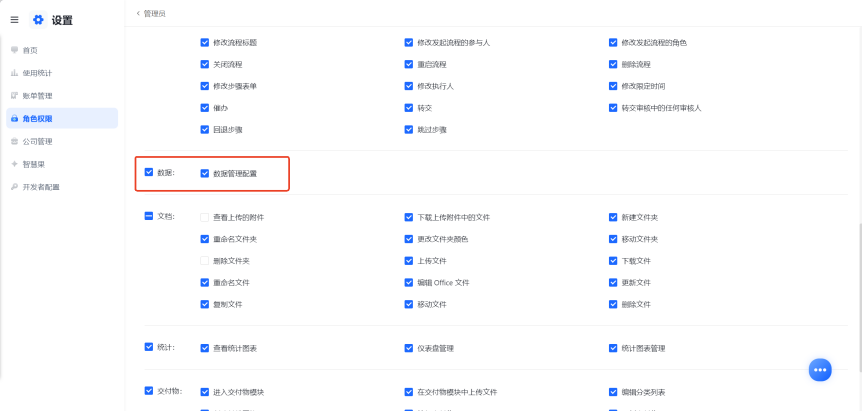The image size is (862, 411).
Task: Toggle the 更改文件夹颜色 checkbox
Action: [x=408, y=239]
